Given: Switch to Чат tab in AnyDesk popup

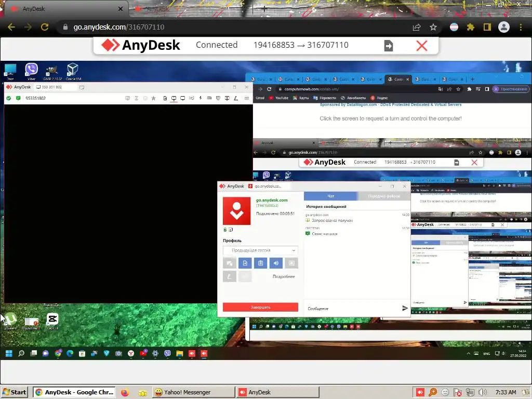Looking at the screenshot, I should point(331,196).
